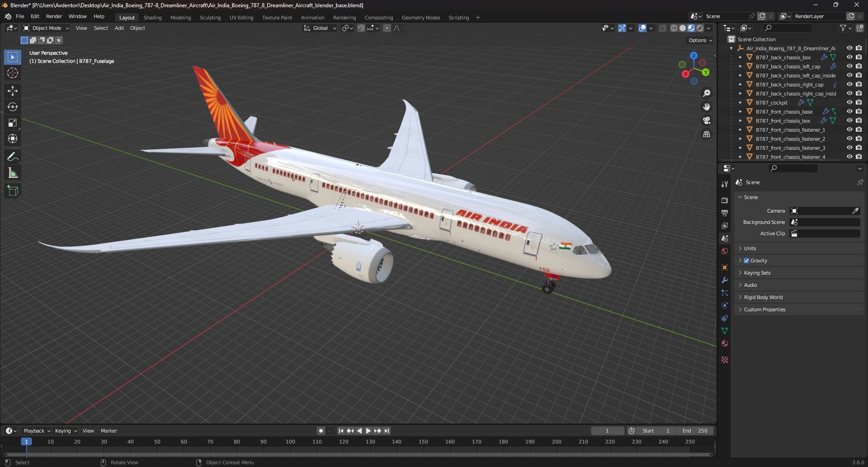Open the Object Data mesh tab

[x=725, y=331]
